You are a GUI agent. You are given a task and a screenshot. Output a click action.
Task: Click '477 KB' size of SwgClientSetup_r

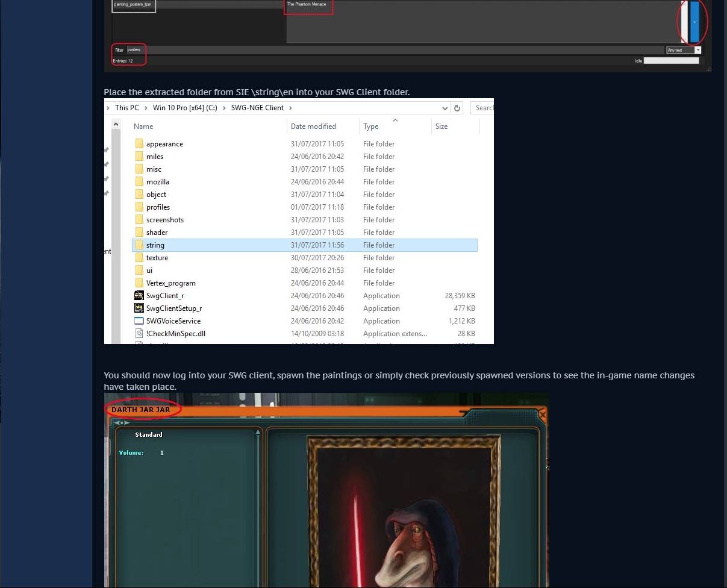pos(464,308)
